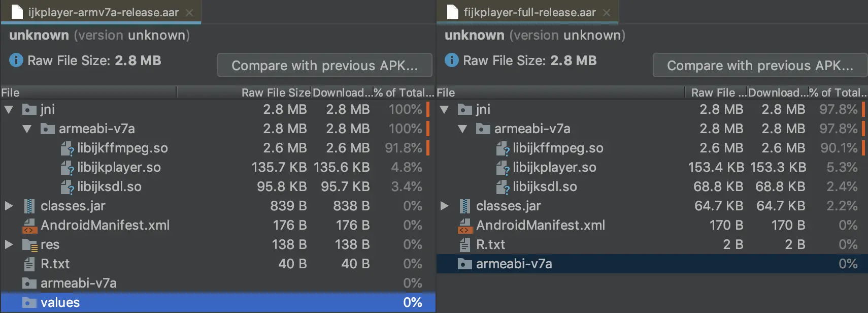The width and height of the screenshot is (868, 313).
Task: Close the ijkplayer-armv7a-release.aar tab
Action: [189, 13]
